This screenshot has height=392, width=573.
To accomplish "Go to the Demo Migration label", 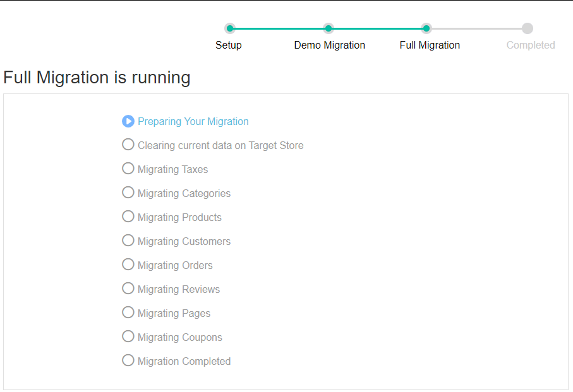I will tap(330, 45).
